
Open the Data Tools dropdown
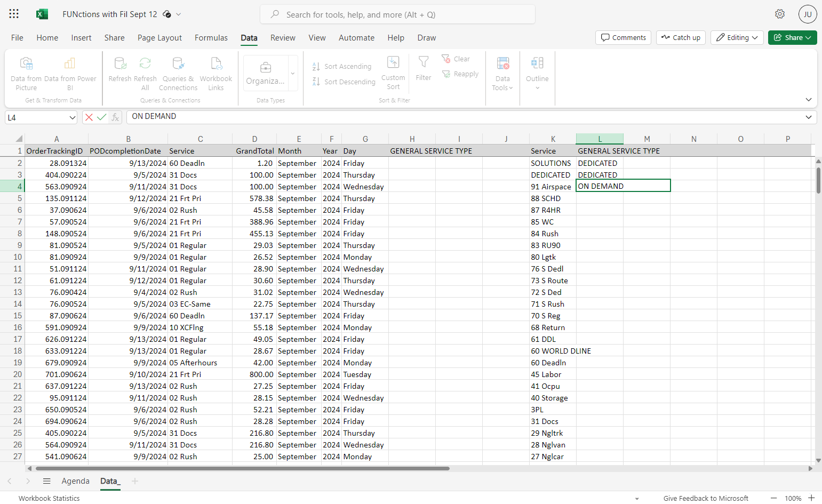(502, 74)
